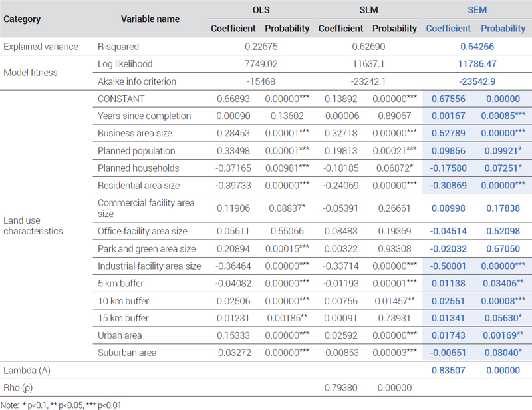Click the Model fitness category
This screenshot has height=410, width=532.
[x=31, y=73]
